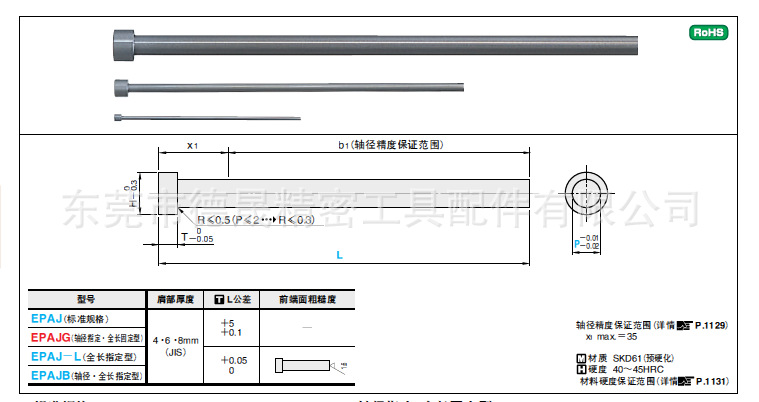Viewport: 759px width, 402px height.
Task: Click the L公差 header text
Action: (239, 300)
